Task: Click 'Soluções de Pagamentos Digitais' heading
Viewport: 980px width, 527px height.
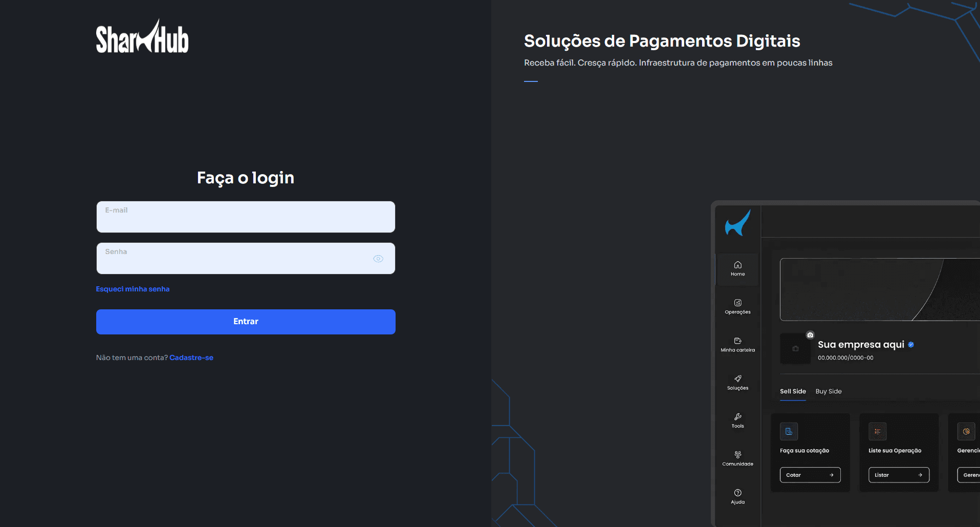Action: point(662,41)
